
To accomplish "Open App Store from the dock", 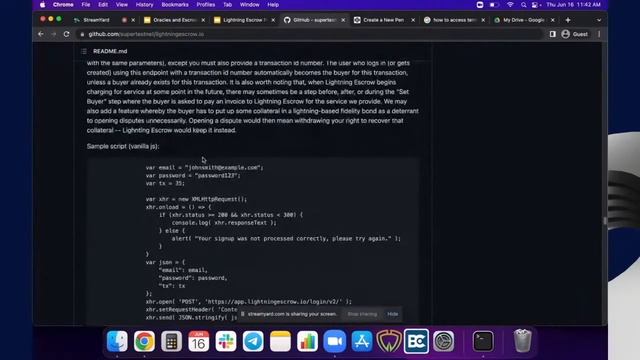I will click(x=362, y=341).
